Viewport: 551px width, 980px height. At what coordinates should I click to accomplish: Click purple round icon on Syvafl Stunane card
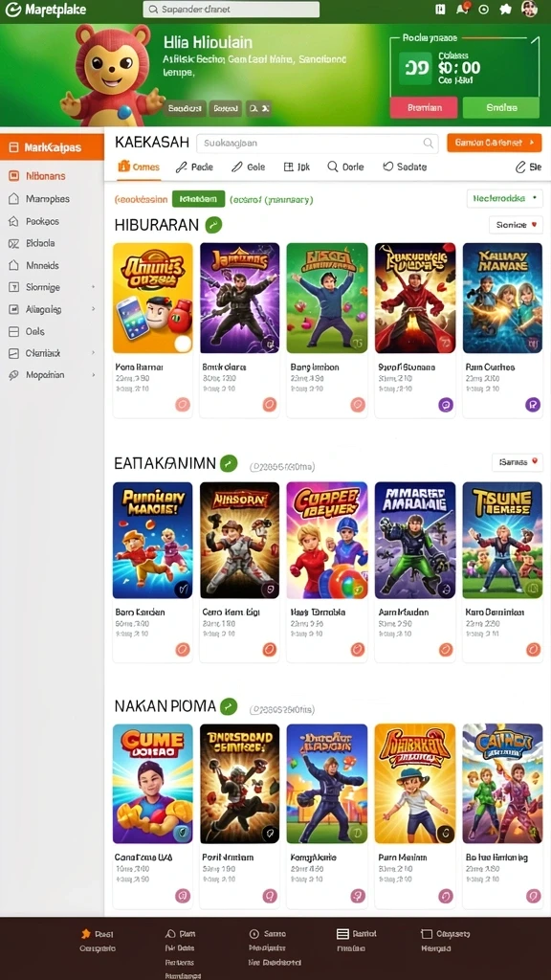[x=446, y=405]
